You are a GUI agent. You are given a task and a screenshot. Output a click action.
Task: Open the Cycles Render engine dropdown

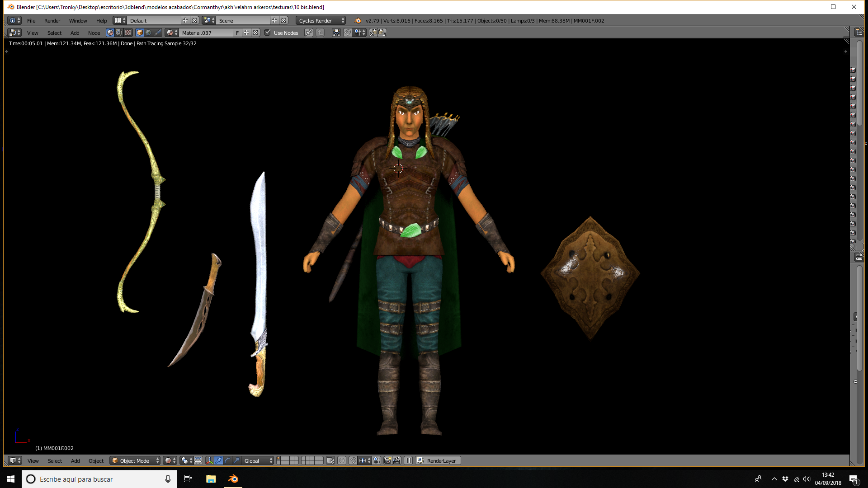321,20
